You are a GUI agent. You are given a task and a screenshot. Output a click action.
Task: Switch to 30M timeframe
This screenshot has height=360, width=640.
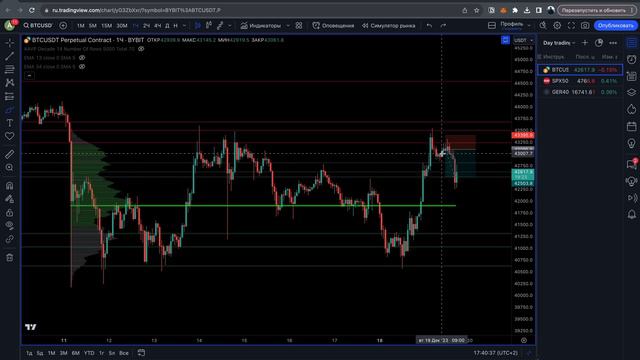click(122, 25)
